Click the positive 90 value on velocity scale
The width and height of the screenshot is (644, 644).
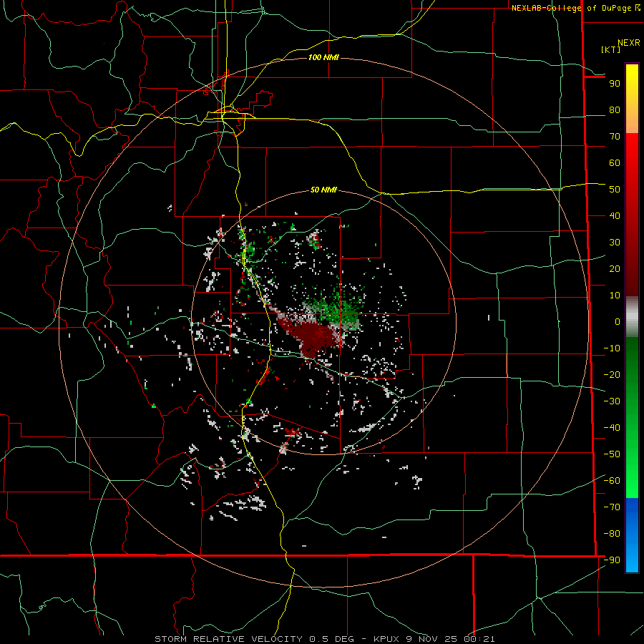(x=615, y=84)
